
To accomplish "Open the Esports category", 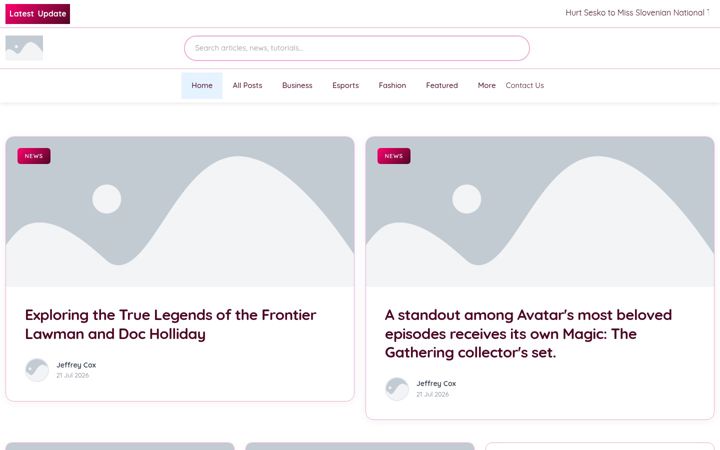I will click(346, 85).
